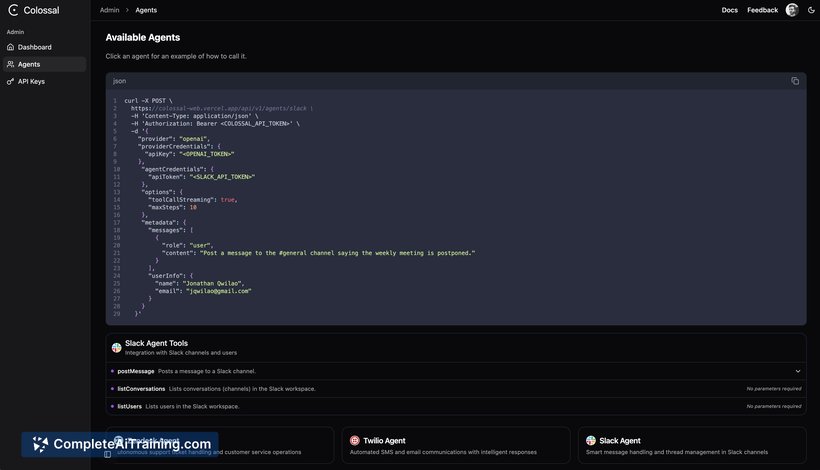
Task: Open the user avatar menu
Action: point(792,10)
